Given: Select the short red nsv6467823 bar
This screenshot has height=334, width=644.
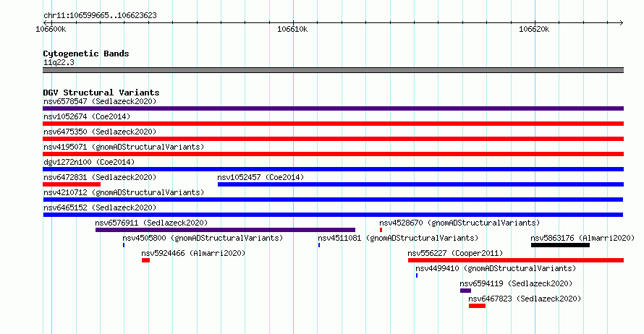Looking at the screenshot, I should pyautogui.click(x=478, y=306).
